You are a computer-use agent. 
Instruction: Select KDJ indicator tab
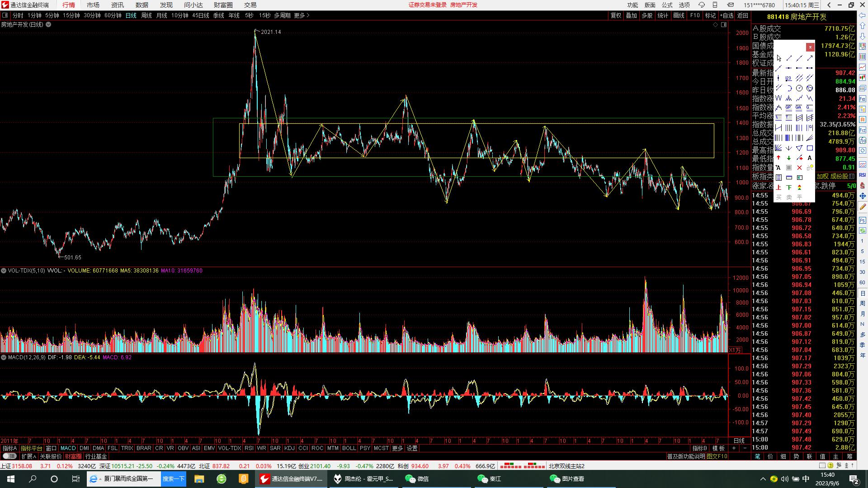click(289, 448)
